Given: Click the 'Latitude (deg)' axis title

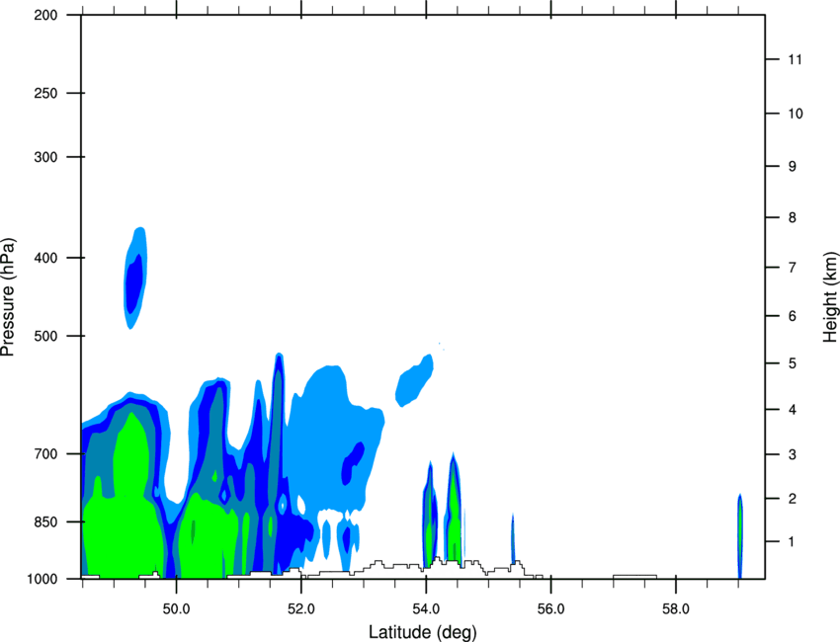Looking at the screenshot, I should pos(422,632).
